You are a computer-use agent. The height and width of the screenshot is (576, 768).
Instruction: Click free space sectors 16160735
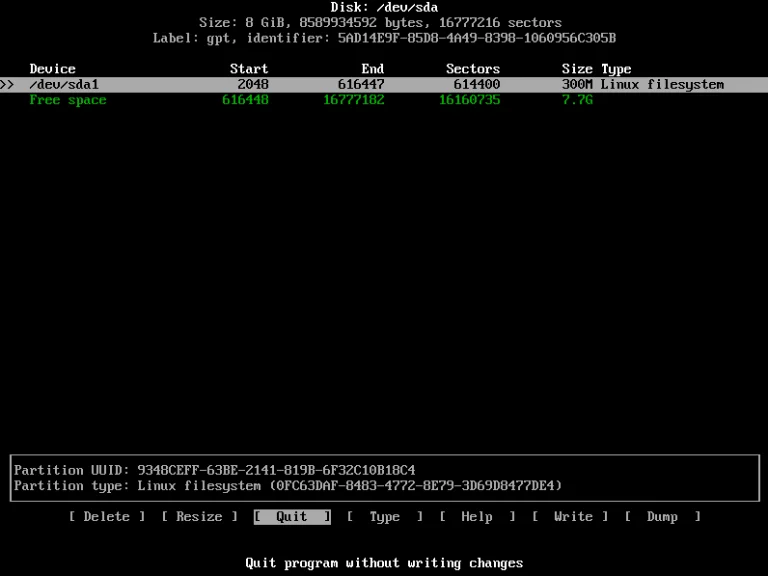click(x=469, y=100)
